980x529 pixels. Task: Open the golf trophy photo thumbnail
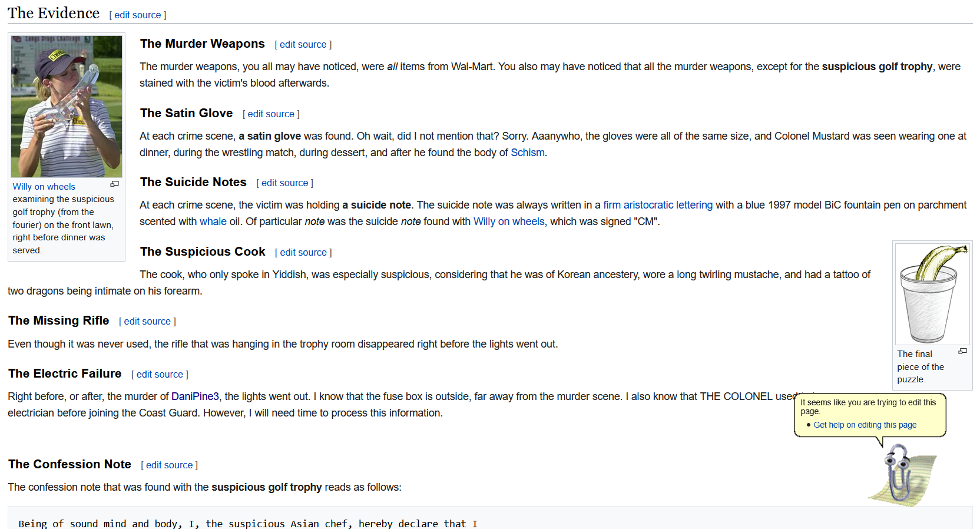(x=67, y=107)
